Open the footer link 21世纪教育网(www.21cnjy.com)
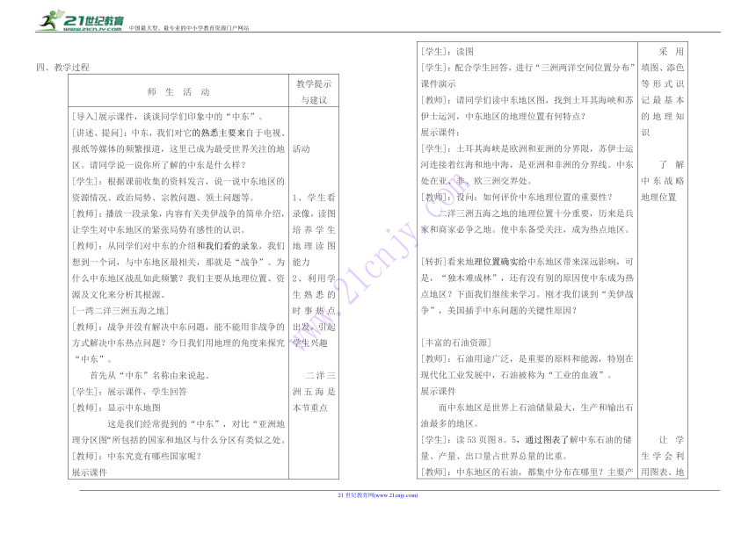 click(378, 495)
